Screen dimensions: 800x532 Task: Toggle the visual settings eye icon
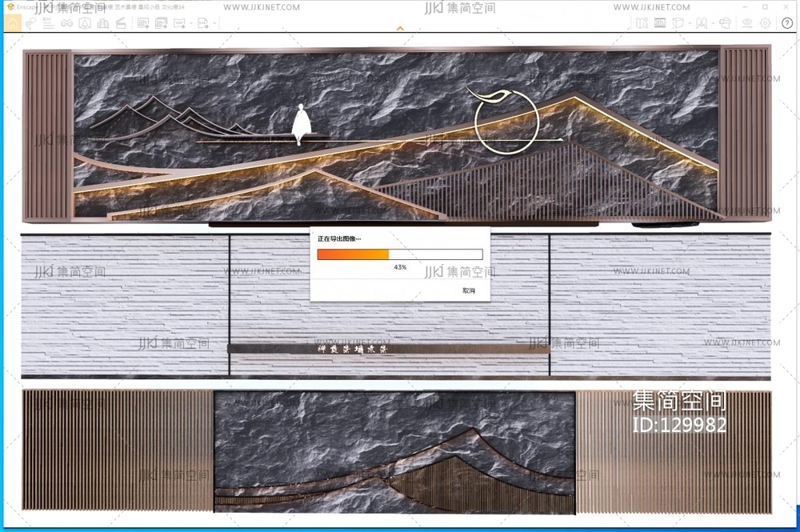[747, 23]
